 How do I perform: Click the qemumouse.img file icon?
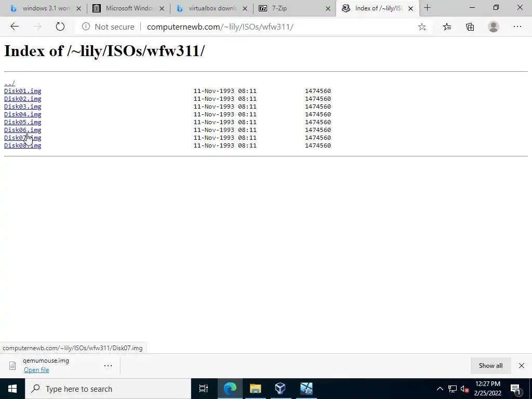coord(12,365)
